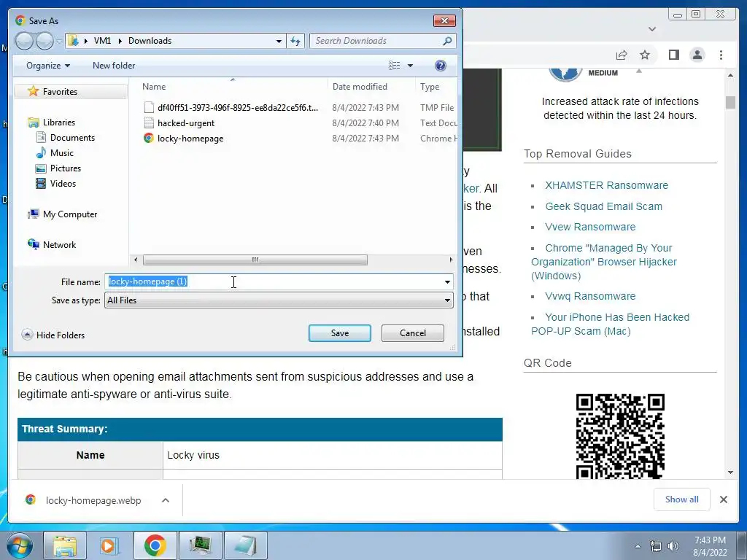
Task: Bookmark this page with the star icon
Action: 645,55
